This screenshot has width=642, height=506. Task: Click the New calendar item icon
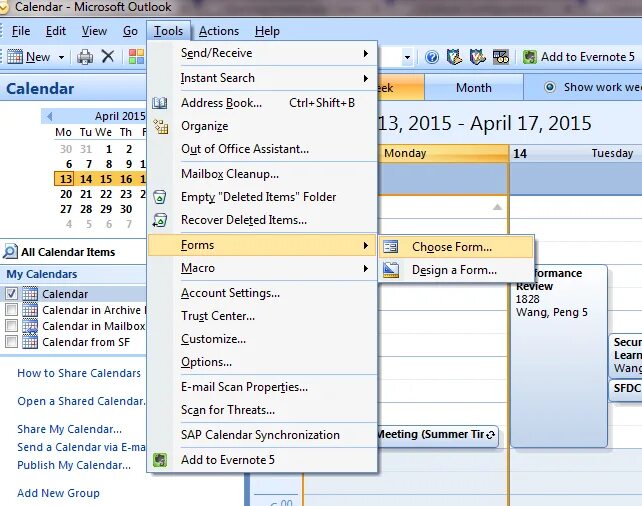(x=15, y=56)
